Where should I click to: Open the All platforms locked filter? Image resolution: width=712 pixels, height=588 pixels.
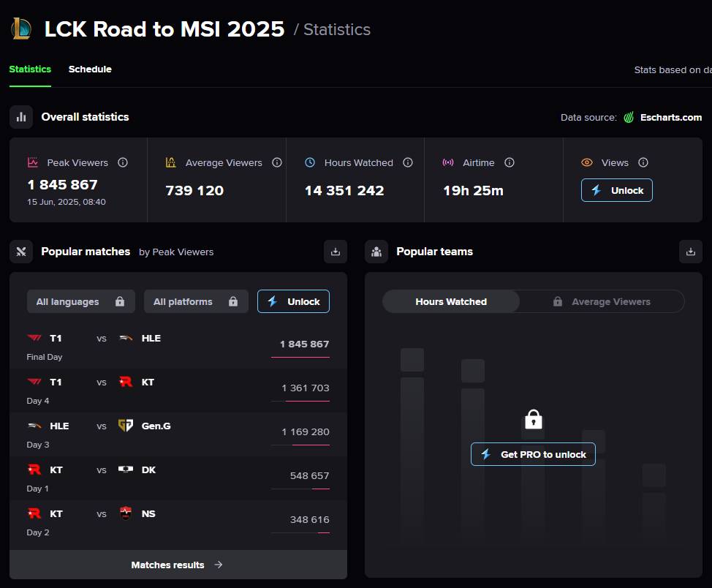click(x=196, y=301)
